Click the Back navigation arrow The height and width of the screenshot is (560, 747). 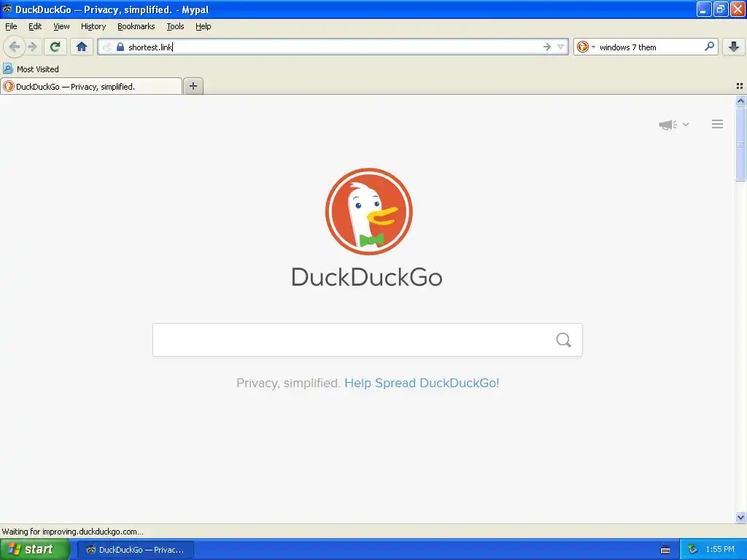pos(15,47)
